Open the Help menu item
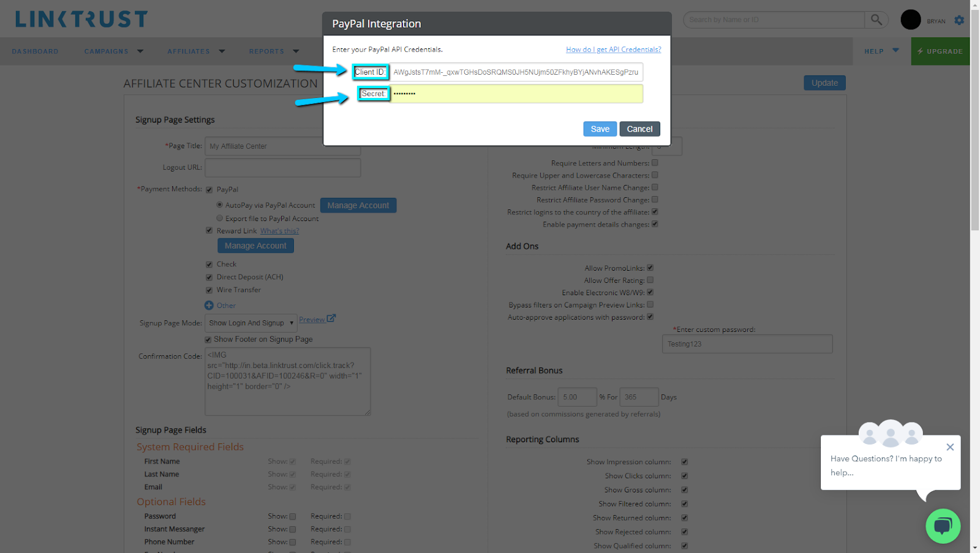 point(874,51)
